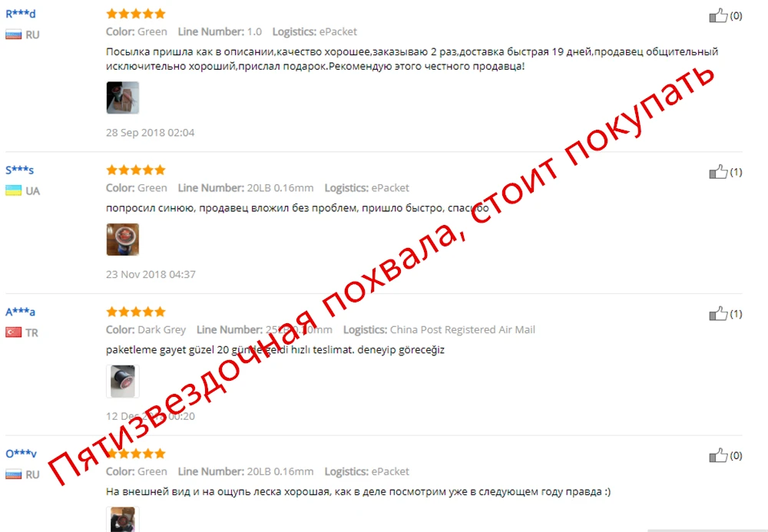The width and height of the screenshot is (768, 532).
Task: Open the photo attached to S***s's review
Action: [122, 240]
